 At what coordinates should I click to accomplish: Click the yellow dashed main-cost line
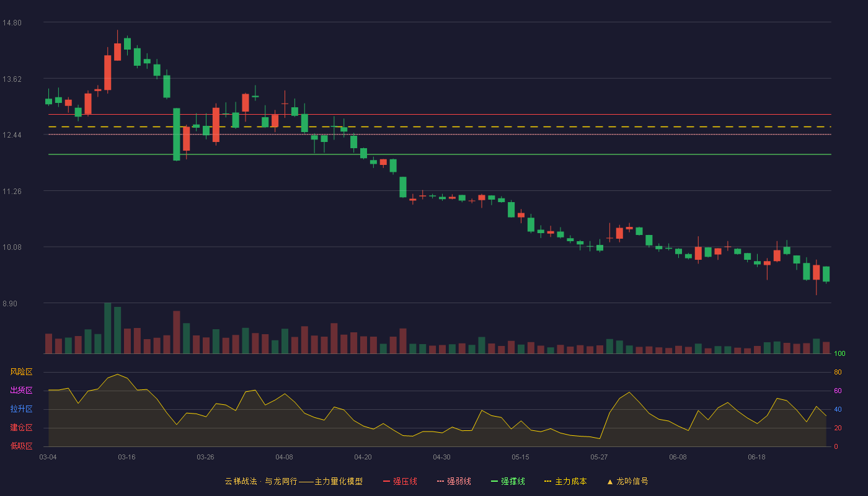tap(440, 126)
